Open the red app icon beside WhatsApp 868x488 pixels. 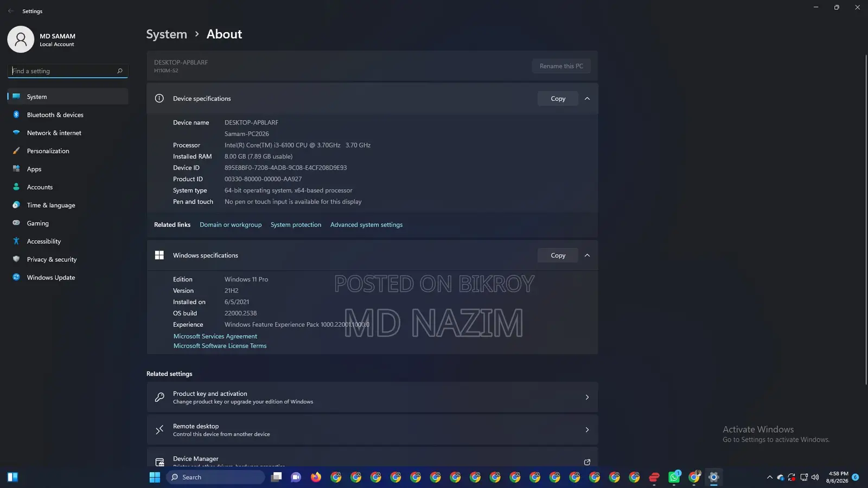point(654,477)
